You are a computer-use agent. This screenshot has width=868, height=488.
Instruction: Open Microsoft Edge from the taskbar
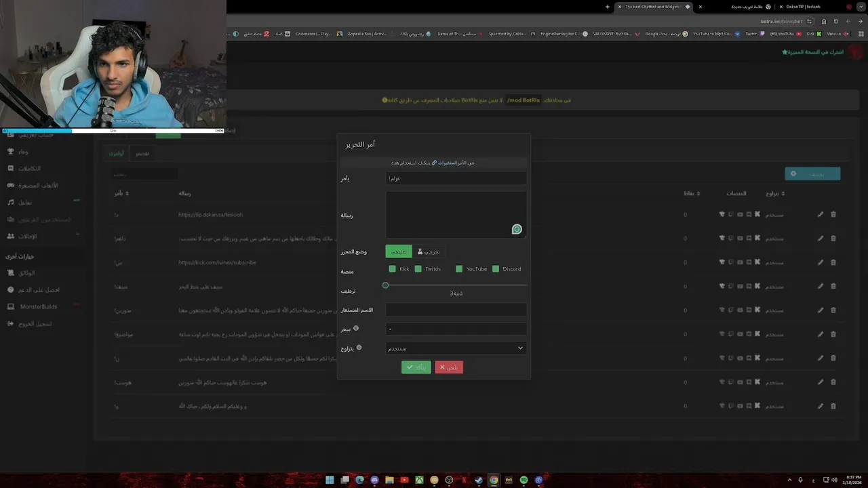click(359, 480)
